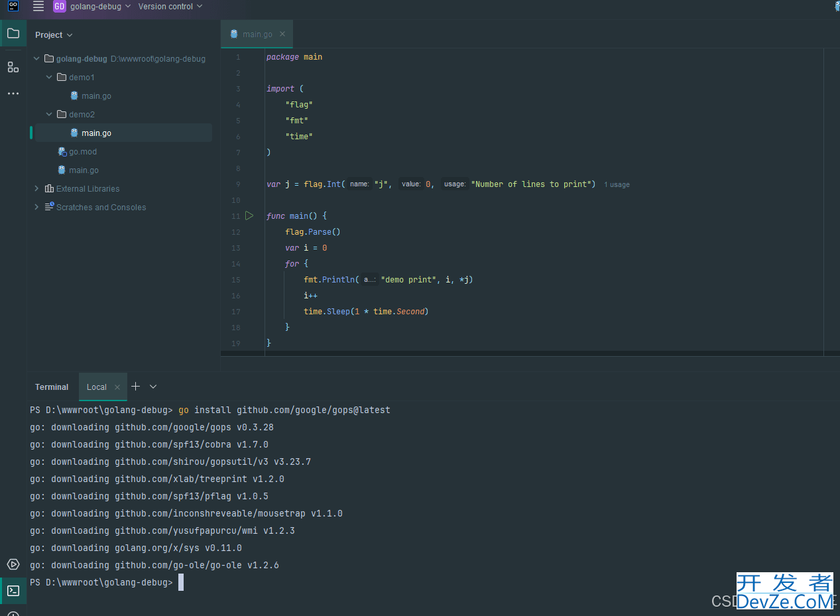Collapse the demo2 folder
840x616 pixels.
[x=49, y=114]
